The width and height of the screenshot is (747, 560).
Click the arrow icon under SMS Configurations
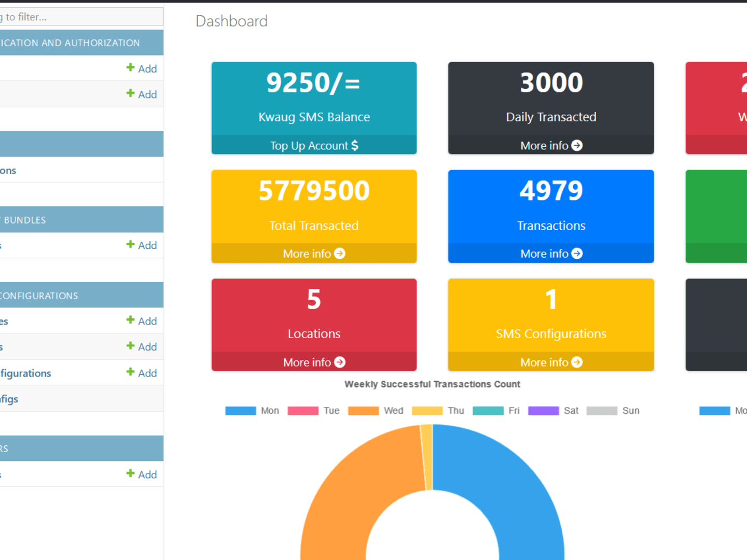tap(577, 362)
